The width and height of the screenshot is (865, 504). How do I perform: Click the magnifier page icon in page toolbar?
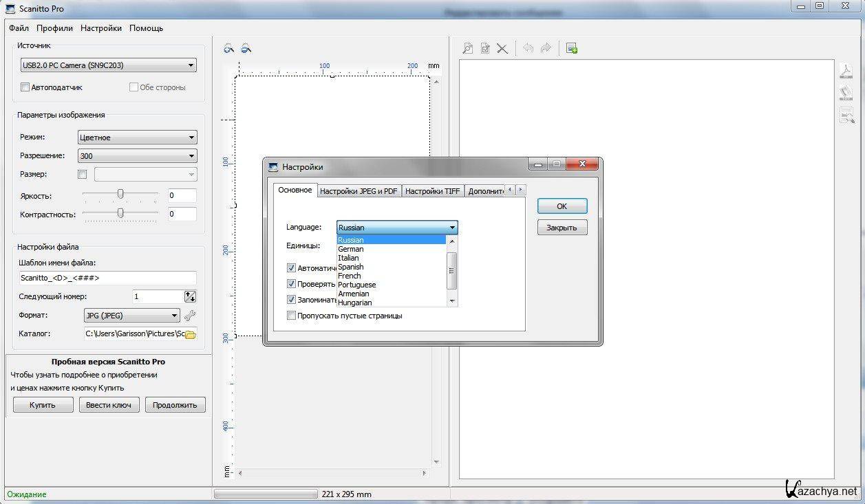[x=467, y=48]
